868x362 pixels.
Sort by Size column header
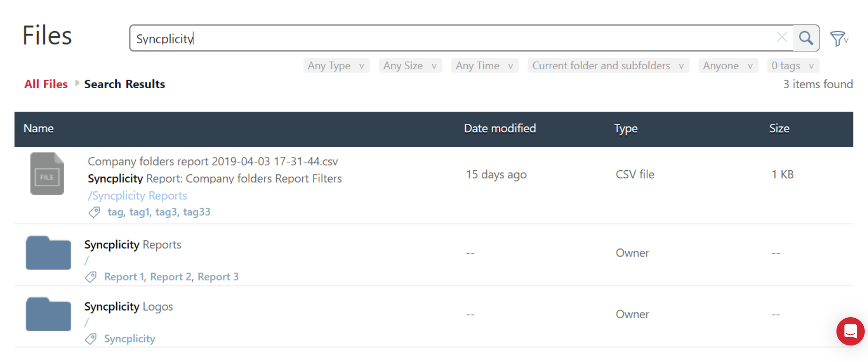[x=779, y=129]
